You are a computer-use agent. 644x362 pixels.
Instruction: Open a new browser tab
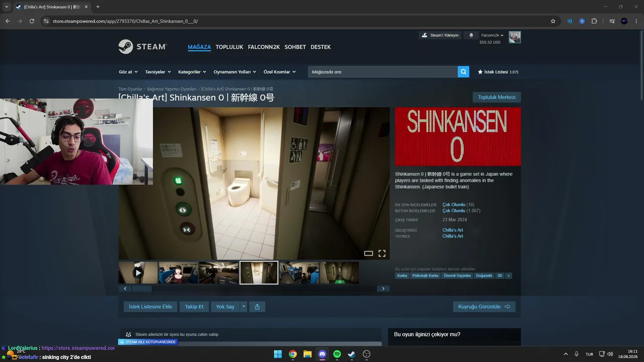tap(98, 7)
